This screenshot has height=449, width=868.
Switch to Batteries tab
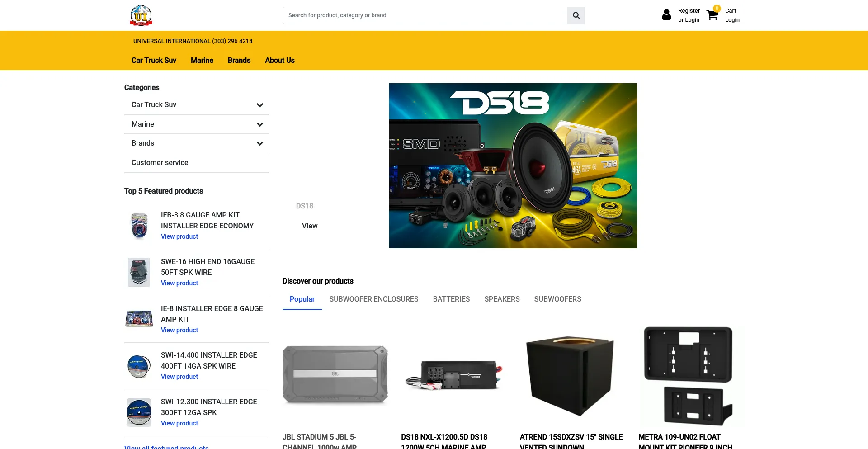pos(451,299)
